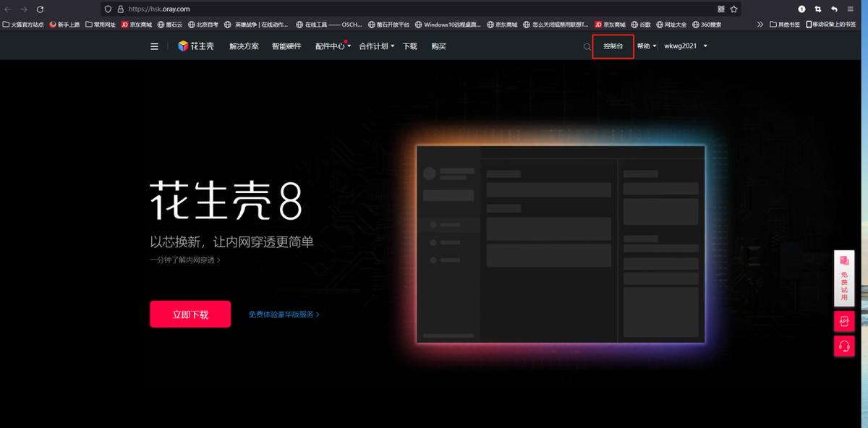Screen dimensions: 868x428
Task: Open the 怎么关闭或禁用联想 bookmark
Action: pos(555,24)
